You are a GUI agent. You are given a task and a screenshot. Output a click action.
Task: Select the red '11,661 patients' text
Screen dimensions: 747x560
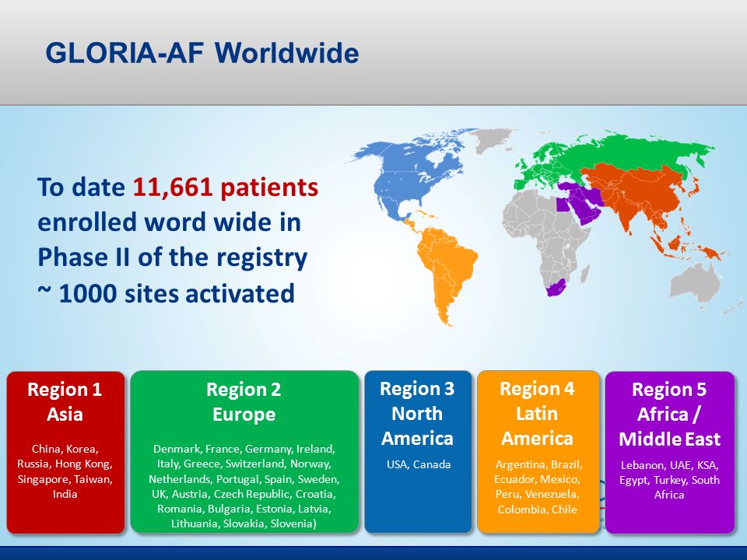(x=226, y=187)
